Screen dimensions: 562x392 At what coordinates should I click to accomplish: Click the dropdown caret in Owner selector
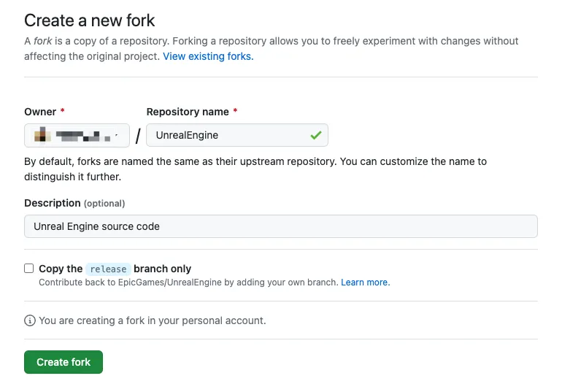pyautogui.click(x=117, y=136)
